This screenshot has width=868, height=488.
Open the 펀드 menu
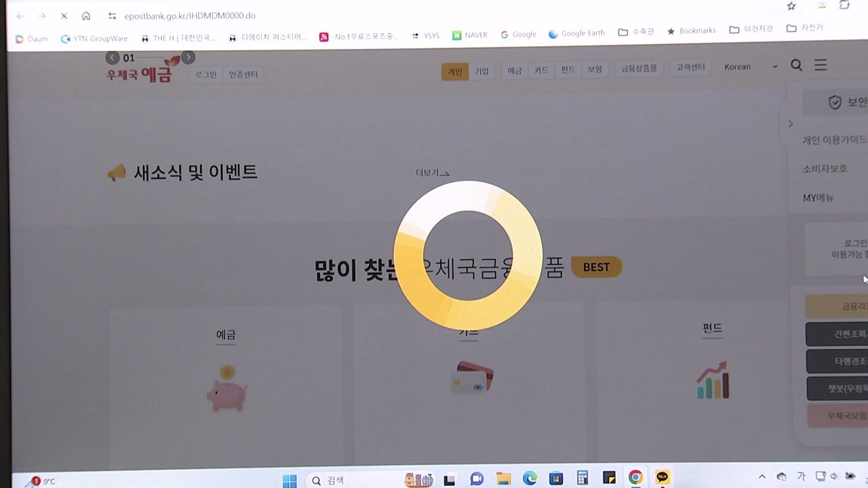(x=568, y=70)
